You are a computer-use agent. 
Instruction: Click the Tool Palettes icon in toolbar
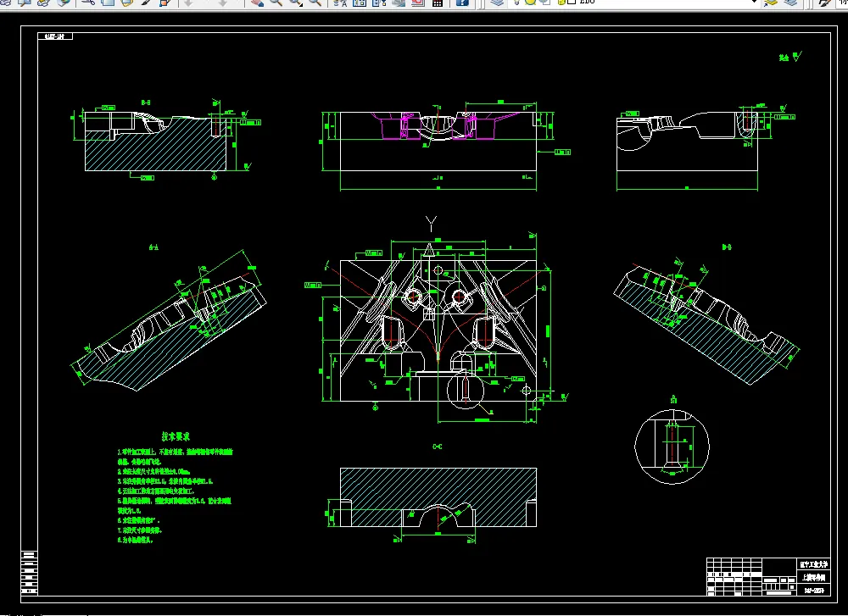point(378,3)
